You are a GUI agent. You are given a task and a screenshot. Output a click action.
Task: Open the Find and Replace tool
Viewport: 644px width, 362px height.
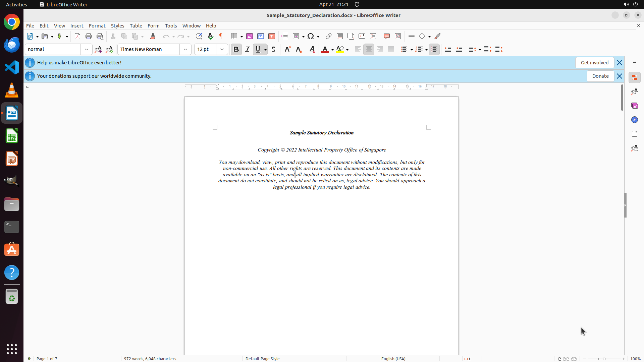[x=199, y=36]
